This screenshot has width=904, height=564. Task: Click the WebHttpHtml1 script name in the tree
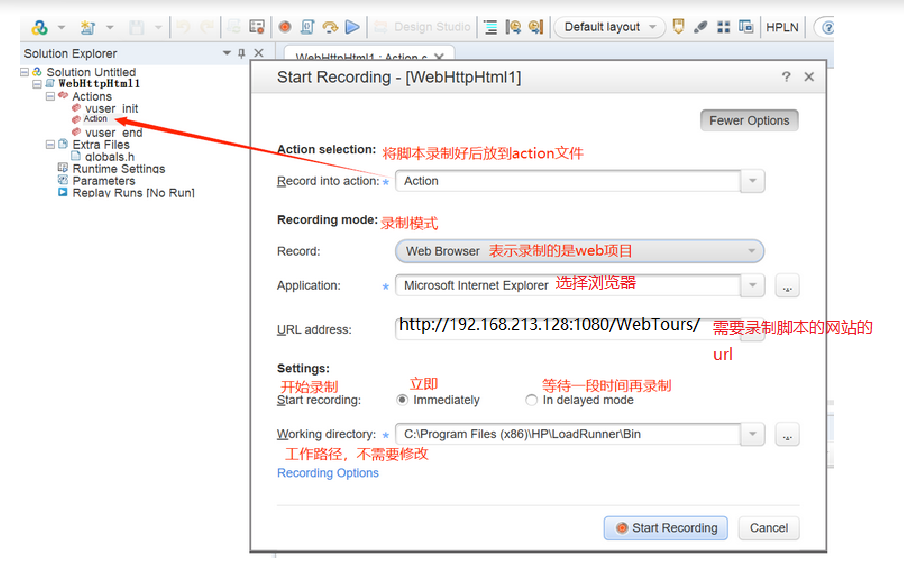(x=99, y=84)
